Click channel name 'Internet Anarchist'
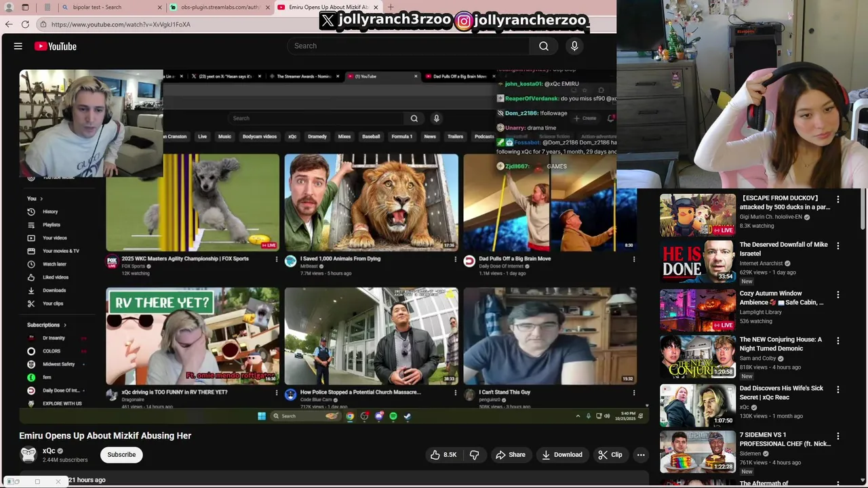 pyautogui.click(x=761, y=263)
